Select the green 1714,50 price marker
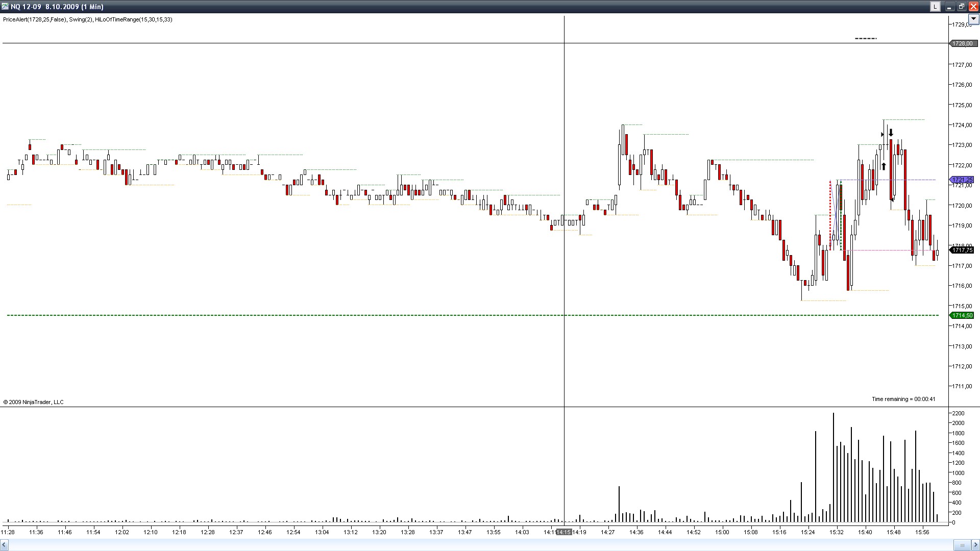 962,315
